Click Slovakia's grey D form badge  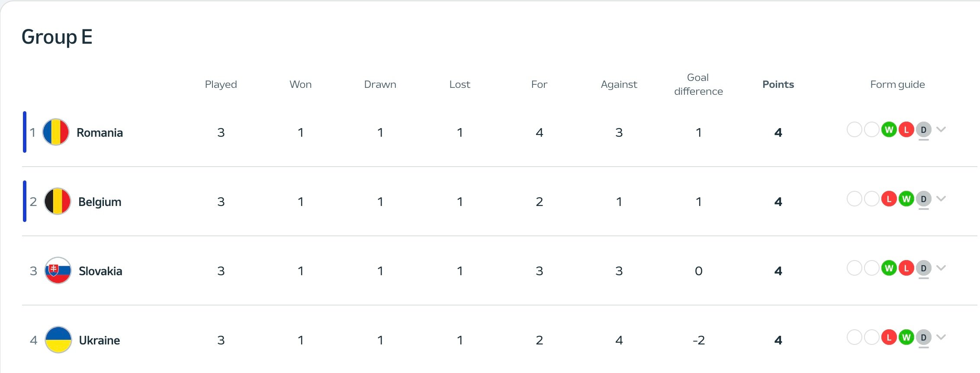coord(923,268)
